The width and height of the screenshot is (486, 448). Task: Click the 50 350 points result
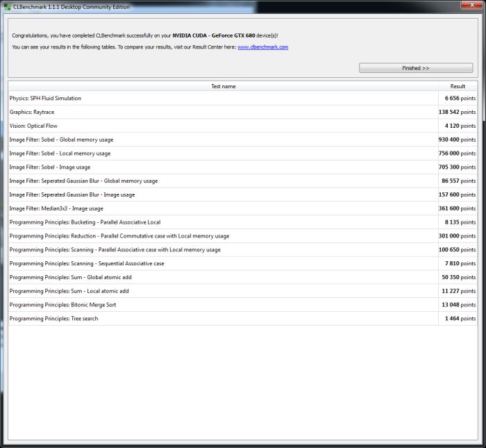pyautogui.click(x=459, y=277)
